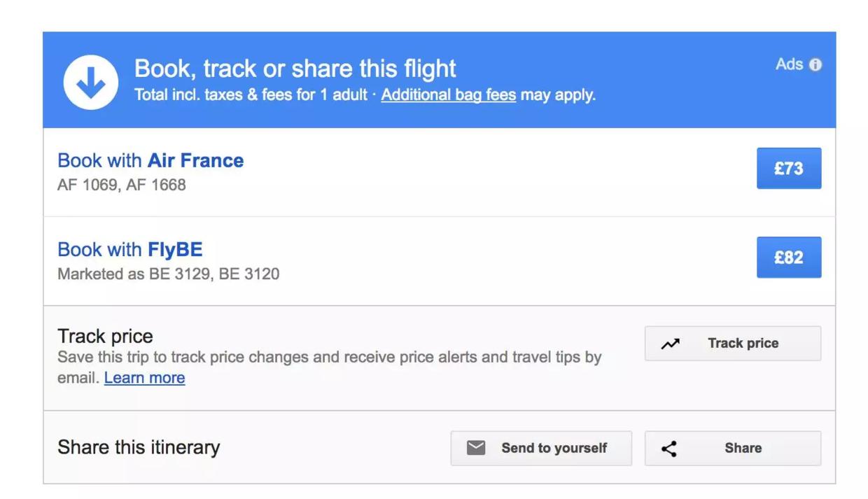Click the 'Share this itinerary' heading

[x=139, y=447]
